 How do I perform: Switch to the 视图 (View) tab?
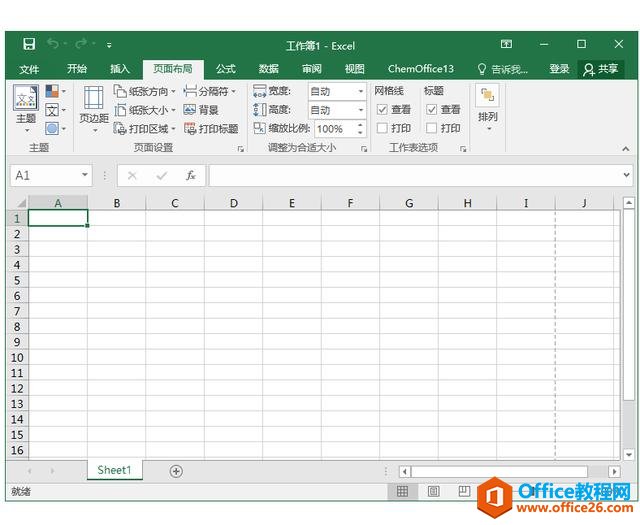pyautogui.click(x=354, y=69)
